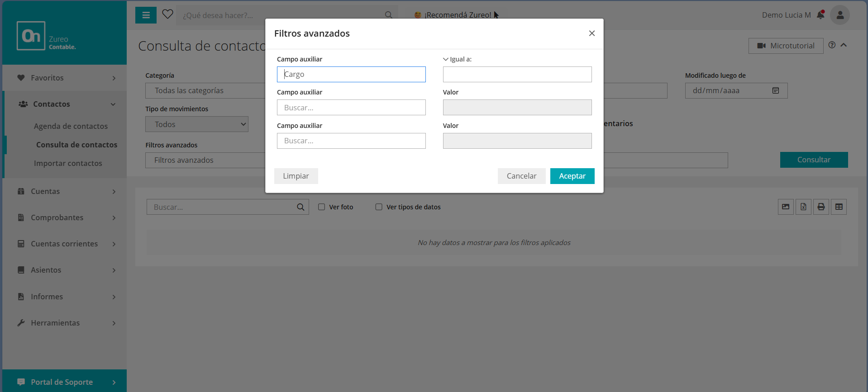Enable the Ver foto checkbox
This screenshot has width=868, height=392.
(322, 207)
